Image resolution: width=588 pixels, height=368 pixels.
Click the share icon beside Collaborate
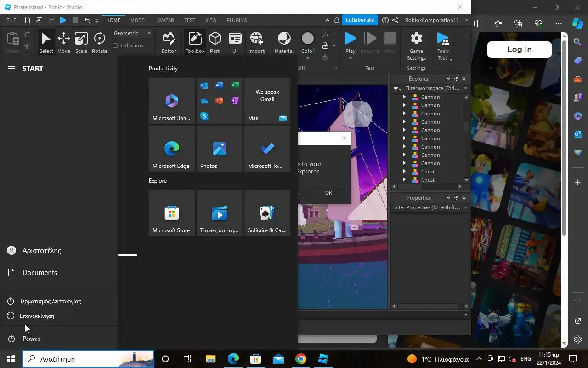pos(396,20)
